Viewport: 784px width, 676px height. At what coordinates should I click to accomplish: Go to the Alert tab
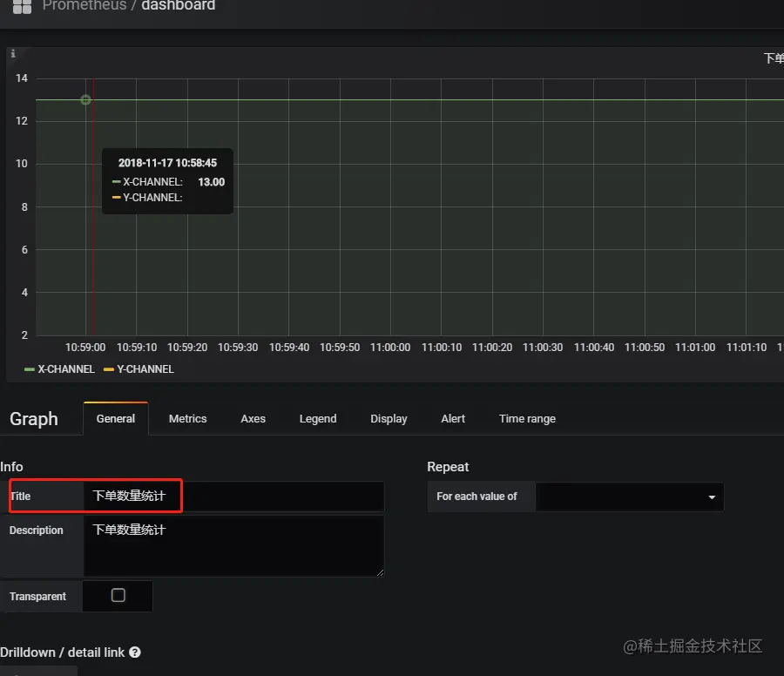pyautogui.click(x=453, y=418)
